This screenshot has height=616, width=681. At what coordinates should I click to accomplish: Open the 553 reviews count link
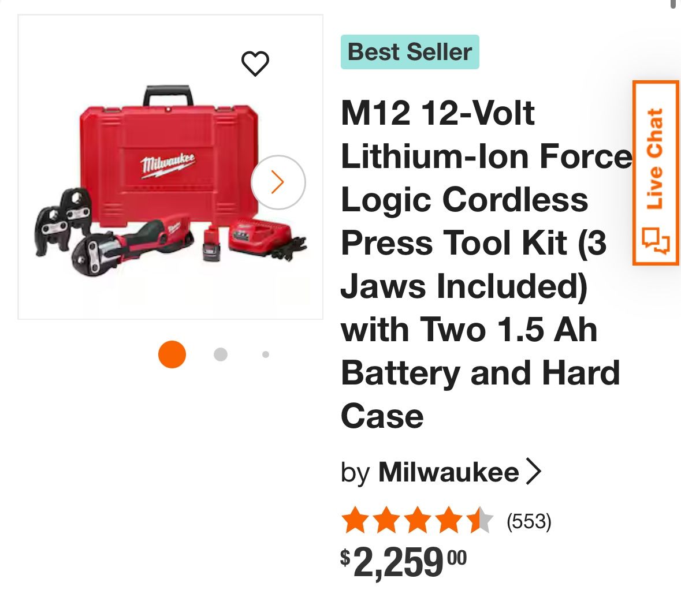pyautogui.click(x=529, y=521)
